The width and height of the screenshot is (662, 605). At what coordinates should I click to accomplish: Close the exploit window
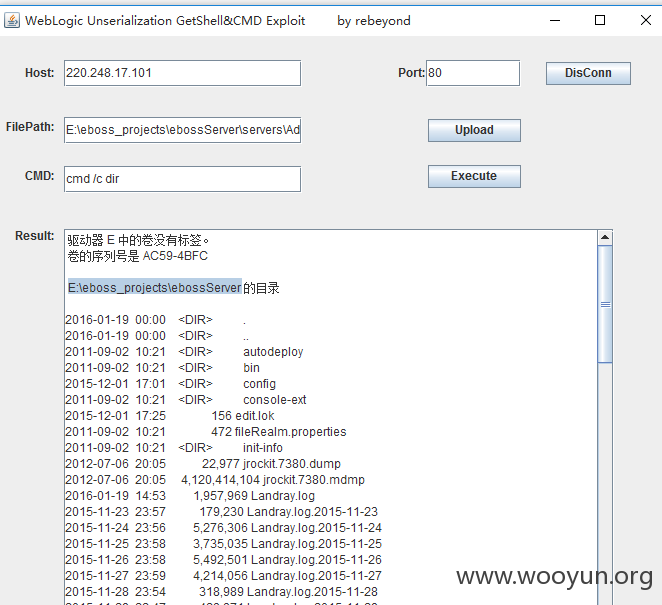click(646, 20)
